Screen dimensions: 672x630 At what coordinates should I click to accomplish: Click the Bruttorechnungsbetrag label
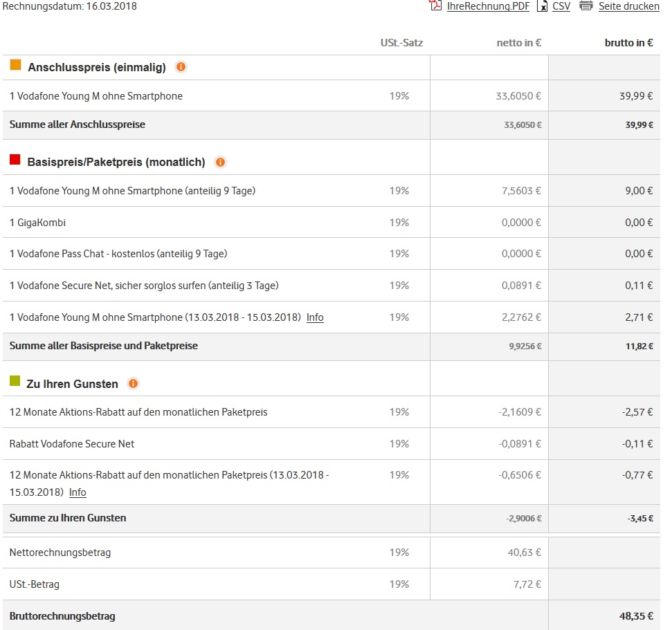click(x=62, y=616)
